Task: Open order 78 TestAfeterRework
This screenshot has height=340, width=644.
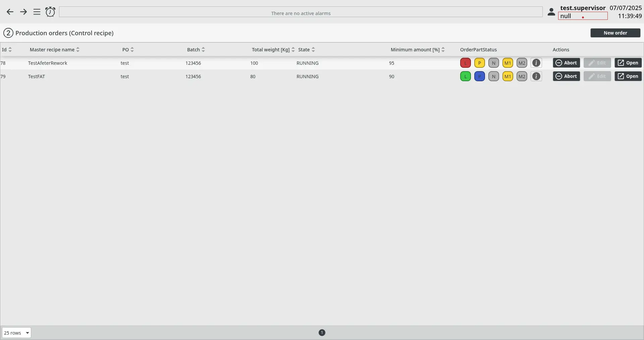Action: [x=628, y=63]
